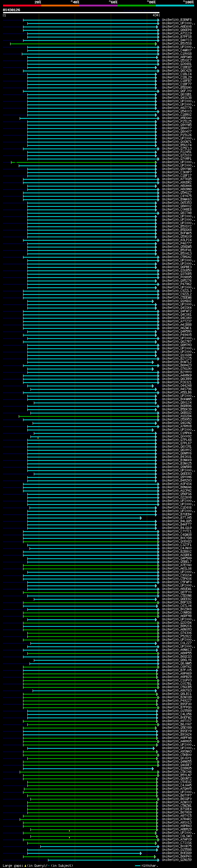Select hit label UniRef100_B7PFS8
The width and height of the screenshot is (197, 868).
click(177, 37)
